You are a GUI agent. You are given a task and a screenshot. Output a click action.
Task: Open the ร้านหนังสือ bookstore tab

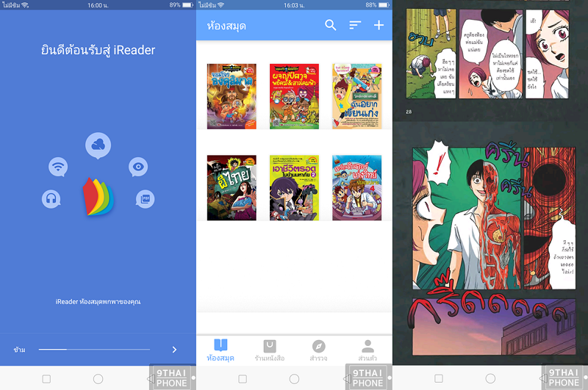point(270,350)
